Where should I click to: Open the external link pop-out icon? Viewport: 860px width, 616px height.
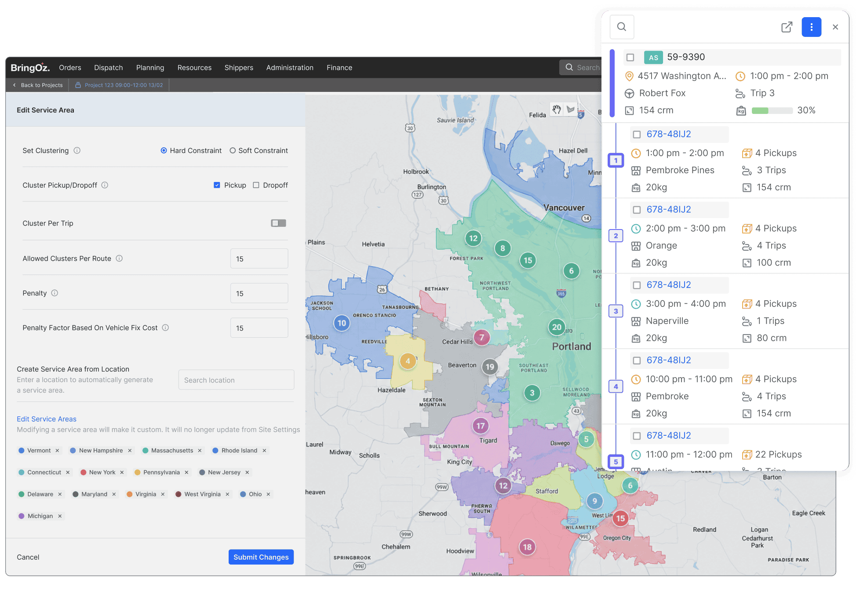point(787,27)
